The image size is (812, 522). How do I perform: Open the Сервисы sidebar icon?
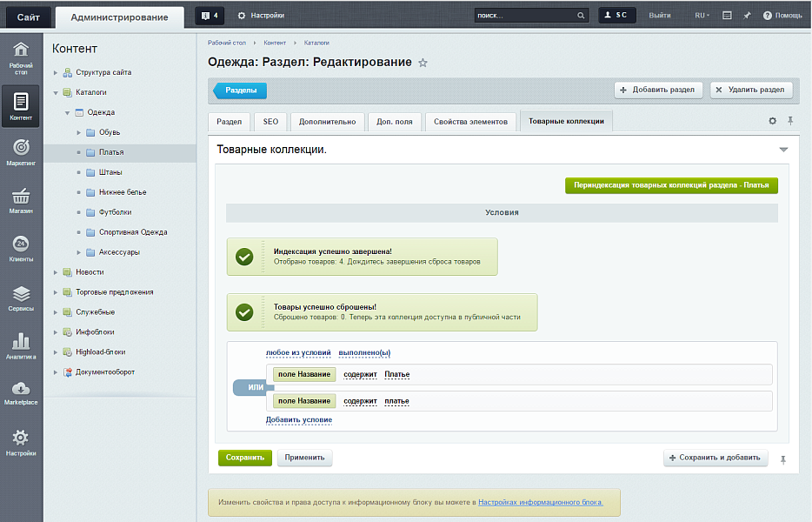(x=22, y=298)
